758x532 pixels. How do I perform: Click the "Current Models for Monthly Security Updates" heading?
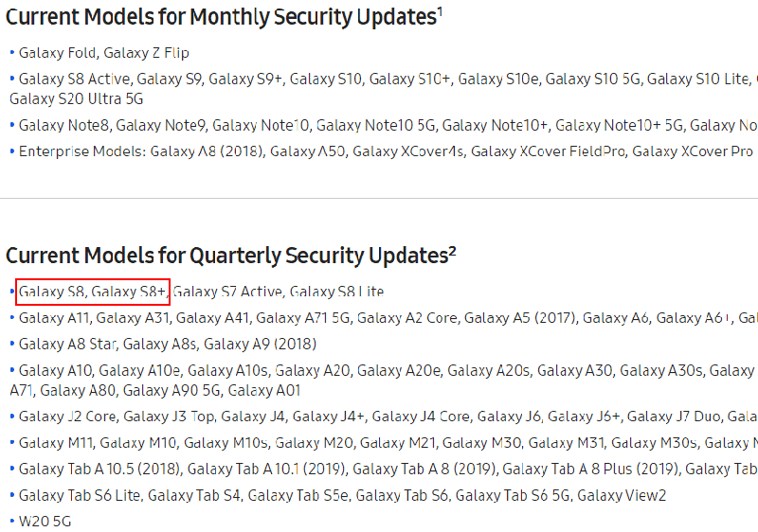tap(220, 18)
